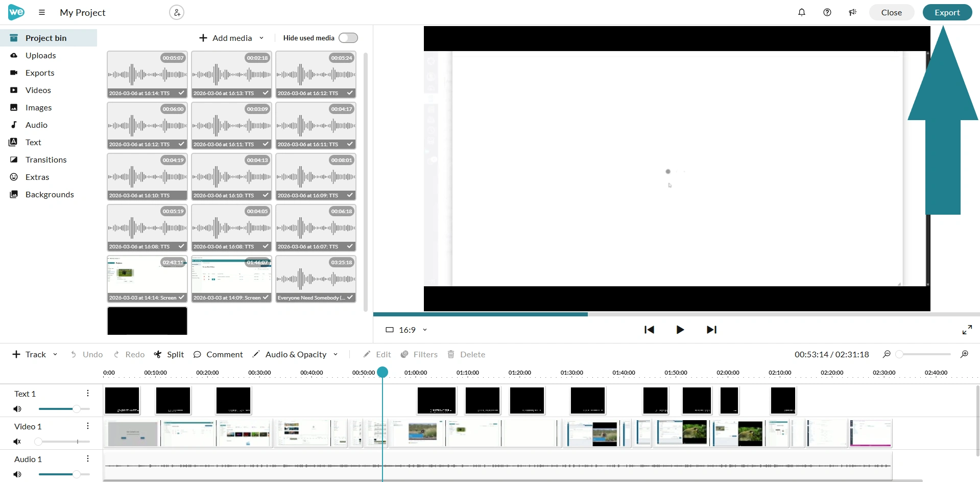
Task: Zoom out the timeline
Action: [887, 354]
